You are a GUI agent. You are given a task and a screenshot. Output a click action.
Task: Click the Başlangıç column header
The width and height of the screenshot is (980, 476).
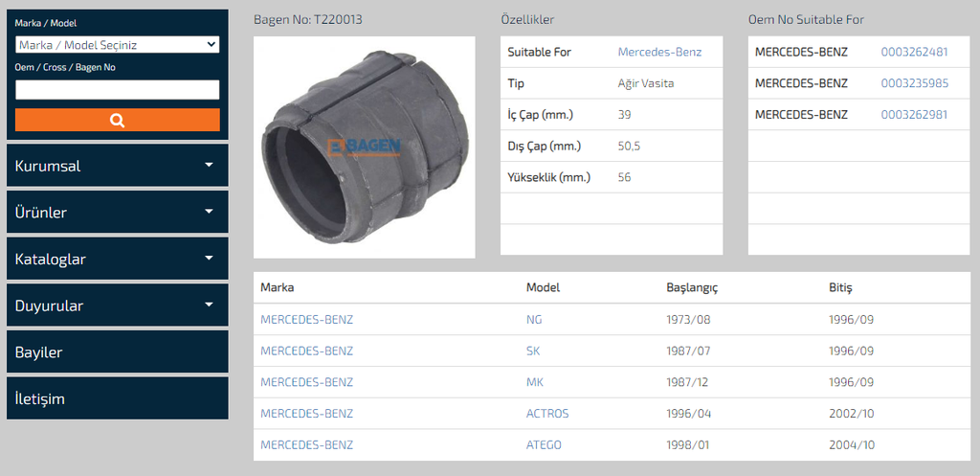pos(692,287)
